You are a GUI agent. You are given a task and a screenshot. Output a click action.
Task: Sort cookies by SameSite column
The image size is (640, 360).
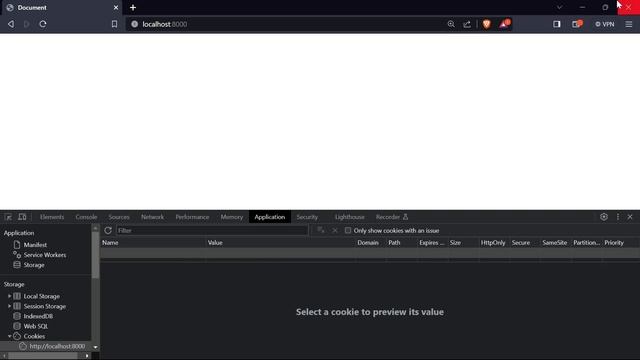point(556,242)
